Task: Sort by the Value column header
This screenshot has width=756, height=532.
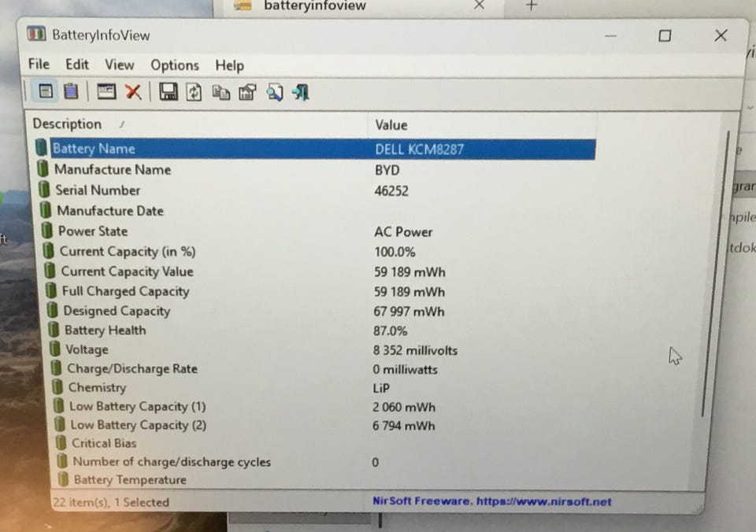Action: 482,125
